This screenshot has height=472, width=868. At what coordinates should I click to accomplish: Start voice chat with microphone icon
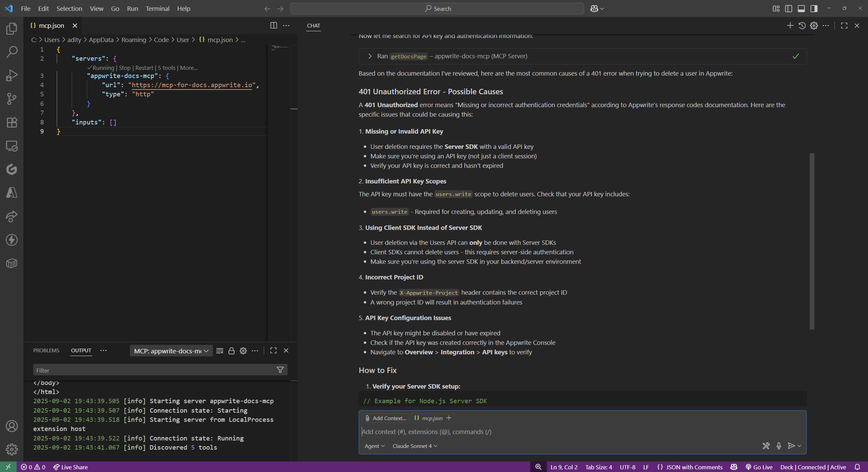click(779, 446)
